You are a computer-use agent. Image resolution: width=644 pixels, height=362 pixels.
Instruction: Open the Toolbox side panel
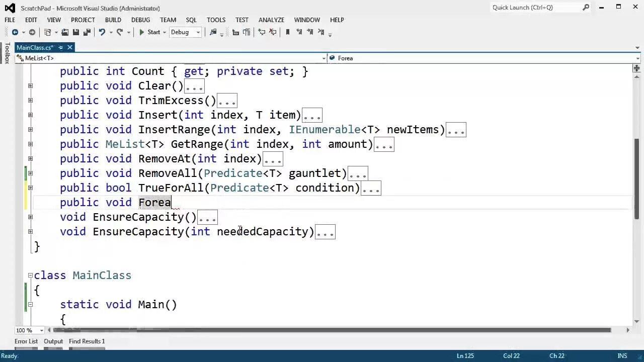[x=7, y=53]
